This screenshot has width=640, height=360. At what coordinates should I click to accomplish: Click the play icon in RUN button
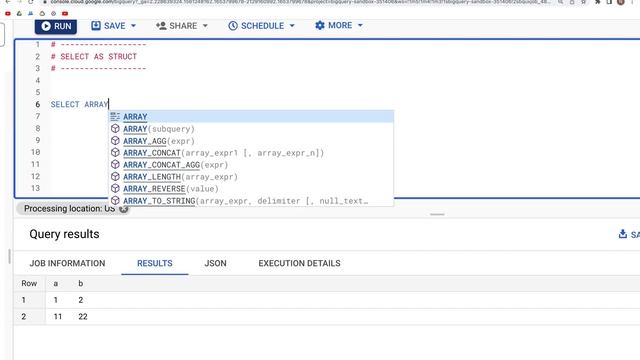(46, 26)
